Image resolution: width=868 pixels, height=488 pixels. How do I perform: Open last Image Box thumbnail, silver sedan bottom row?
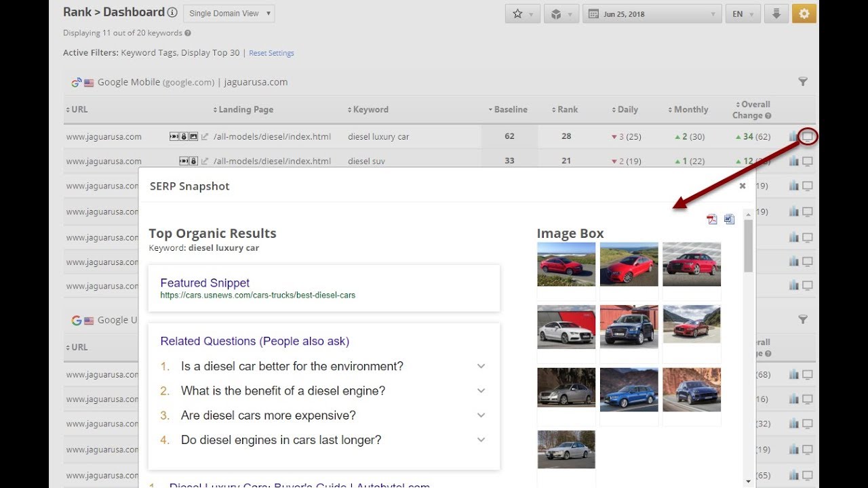click(566, 449)
